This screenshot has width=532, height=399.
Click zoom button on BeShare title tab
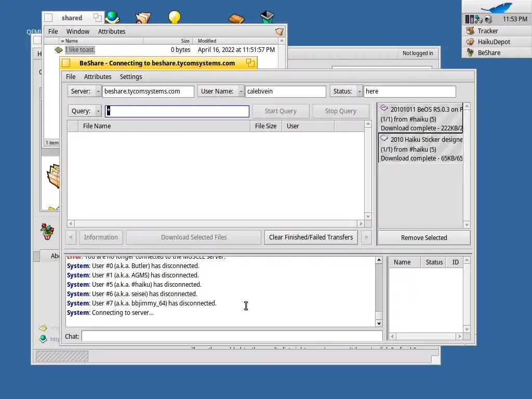point(250,63)
